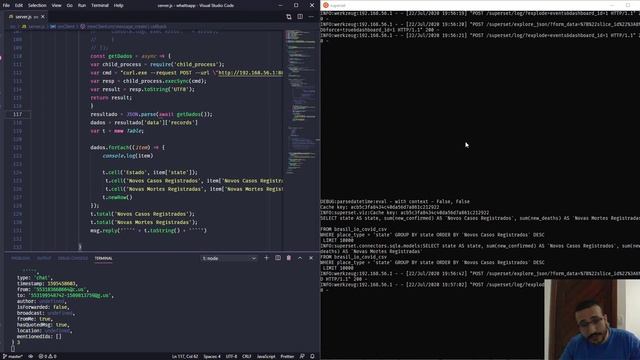Open the View menu
The width and height of the screenshot is (640, 360).
click(56, 5)
